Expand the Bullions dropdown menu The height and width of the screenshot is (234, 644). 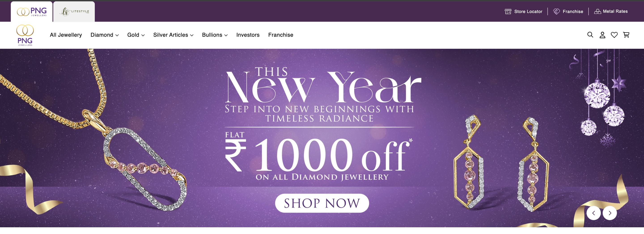coord(215,35)
